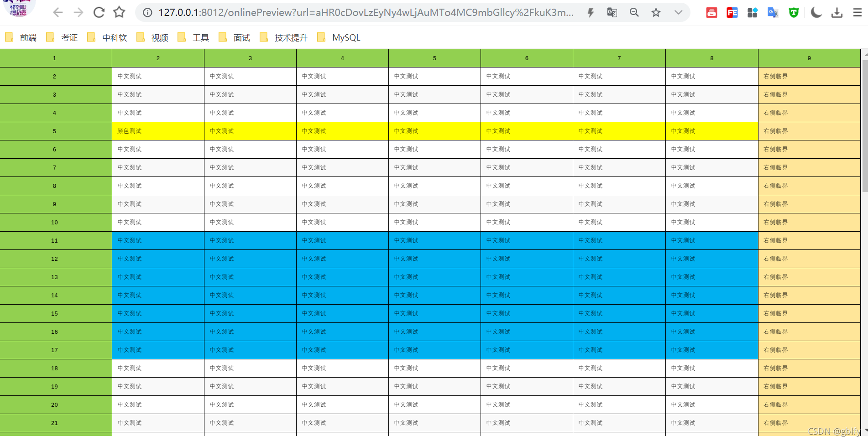Expand the address bar dropdown chevron
Viewport: 868px width, 441px height.
tap(678, 13)
